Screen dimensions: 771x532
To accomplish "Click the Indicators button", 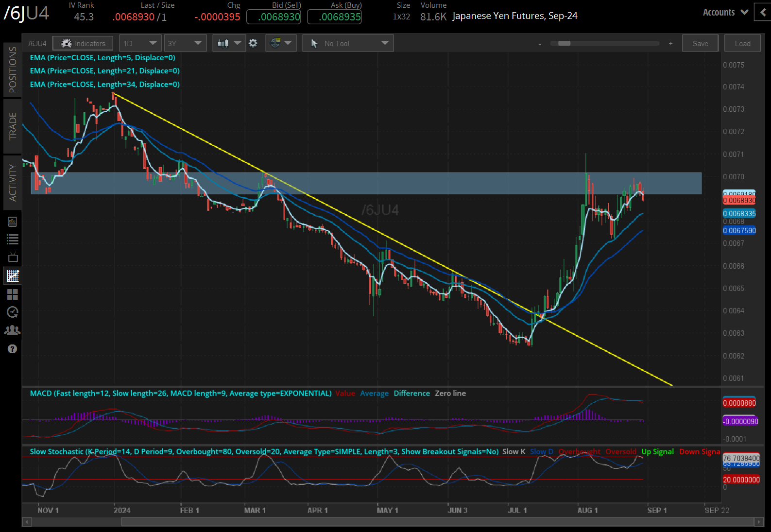I will 83,43.
